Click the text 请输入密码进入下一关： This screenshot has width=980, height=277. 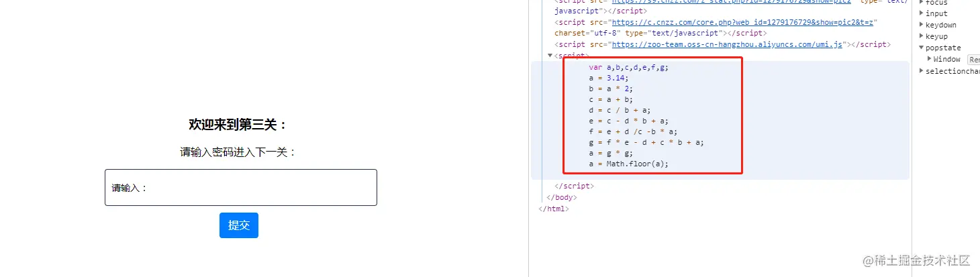[x=238, y=152]
